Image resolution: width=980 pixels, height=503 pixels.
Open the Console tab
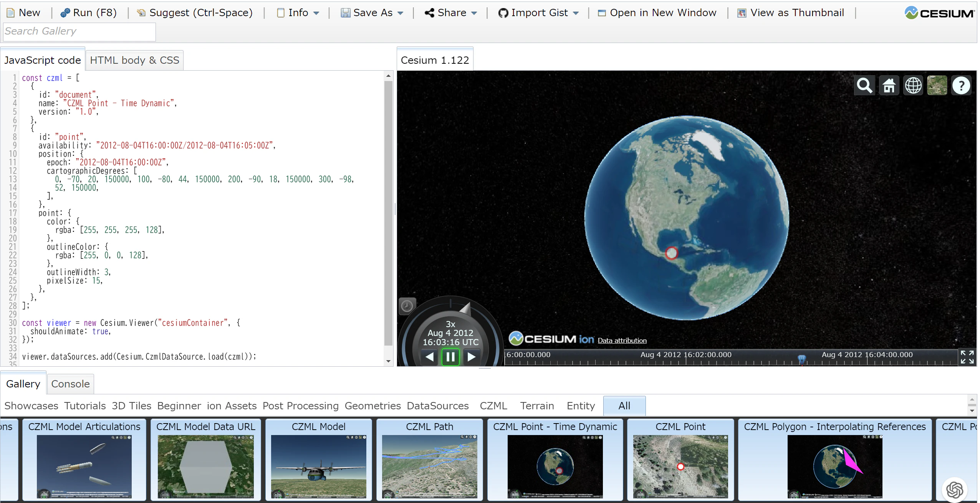pos(70,384)
